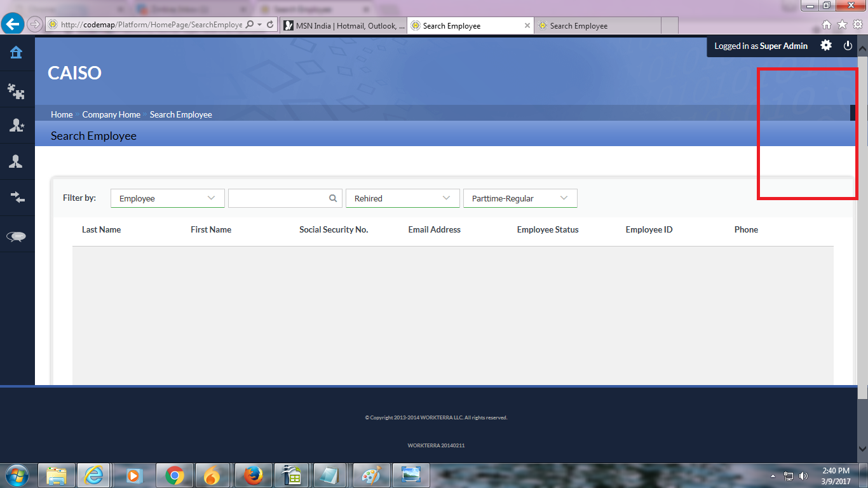Image resolution: width=868 pixels, height=488 pixels.
Task: Expand the Employee filter dropdown
Action: [167, 198]
